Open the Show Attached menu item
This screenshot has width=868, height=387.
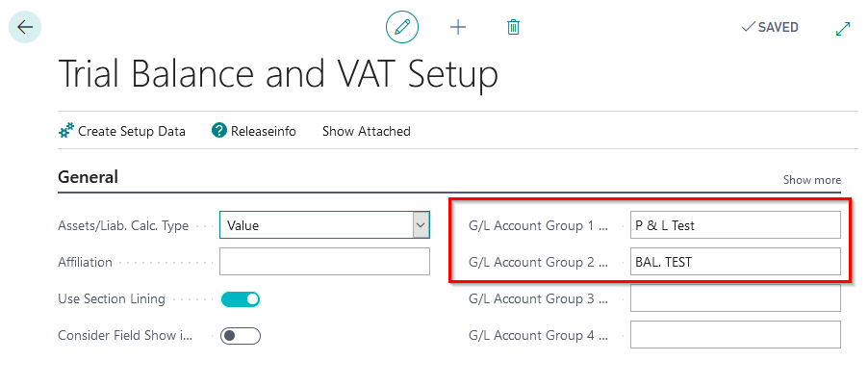pos(366,131)
